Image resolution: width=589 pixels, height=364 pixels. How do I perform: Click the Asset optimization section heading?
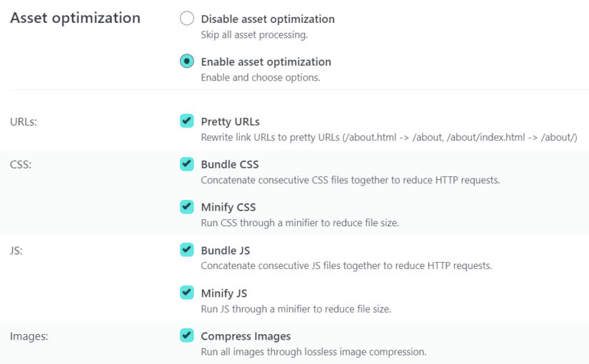click(75, 18)
